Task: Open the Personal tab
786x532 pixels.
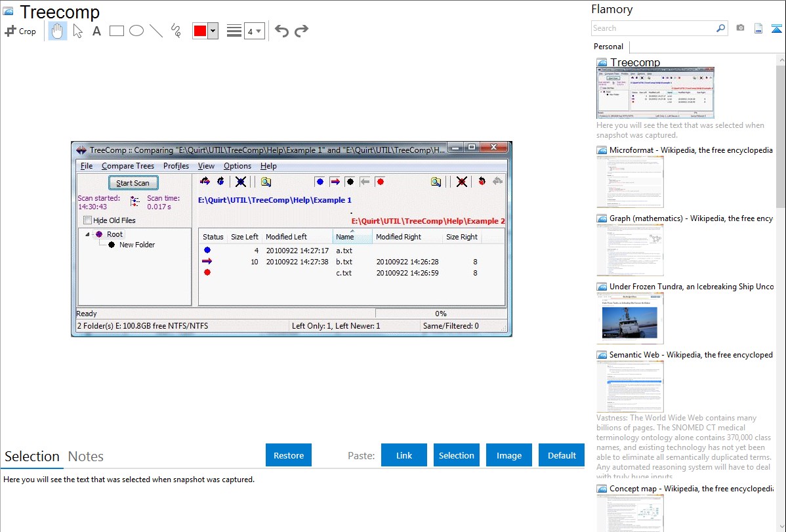Action: pyautogui.click(x=608, y=47)
